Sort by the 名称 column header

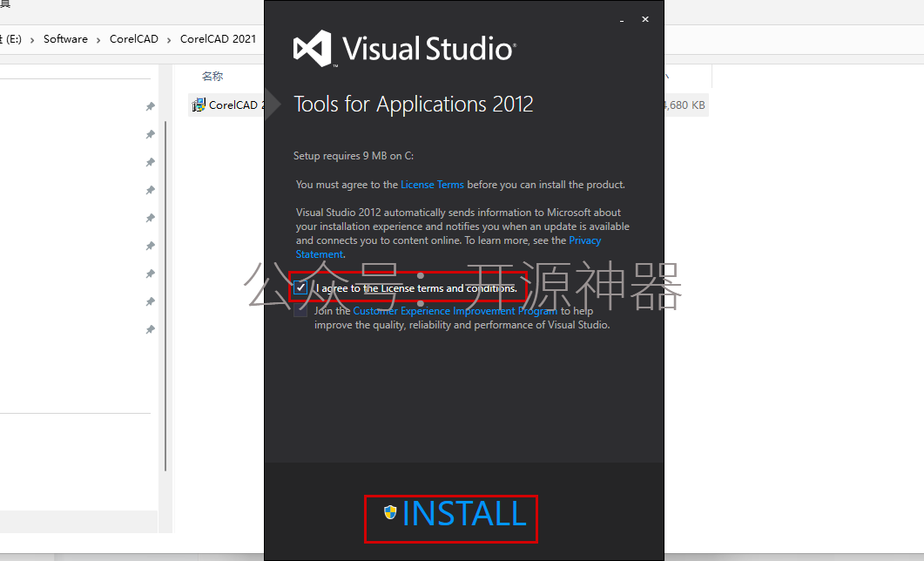pos(212,76)
